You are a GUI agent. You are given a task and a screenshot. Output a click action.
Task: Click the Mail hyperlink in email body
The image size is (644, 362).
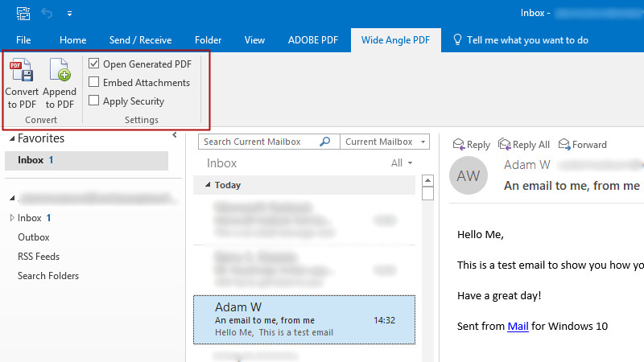pos(518,327)
